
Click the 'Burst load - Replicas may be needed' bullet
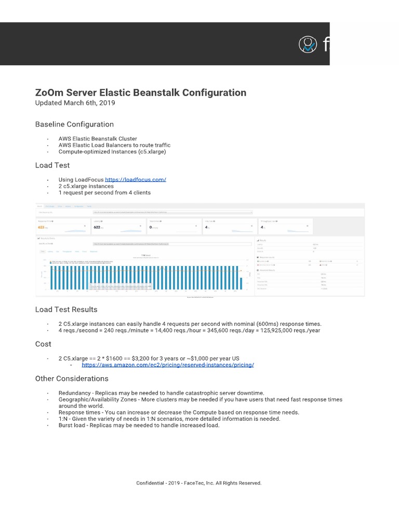tap(139, 425)
